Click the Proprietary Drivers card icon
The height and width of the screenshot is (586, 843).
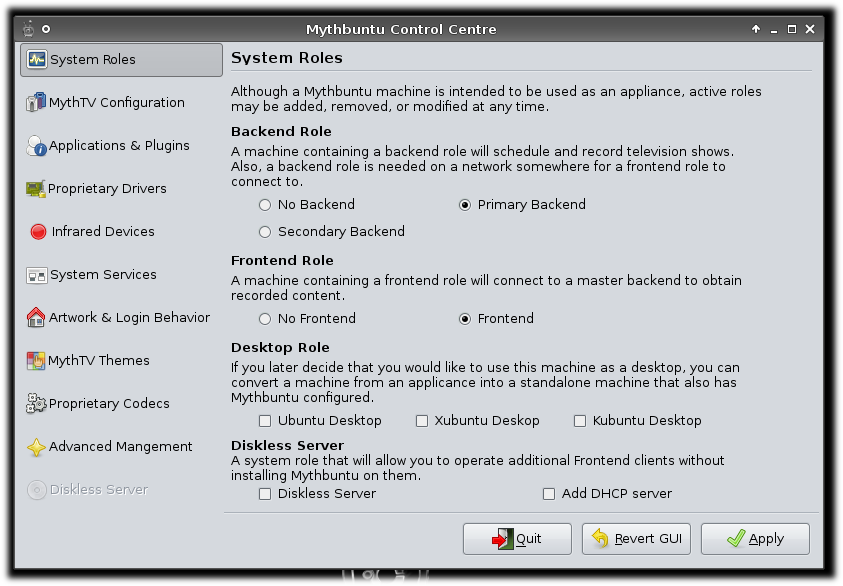[36, 189]
